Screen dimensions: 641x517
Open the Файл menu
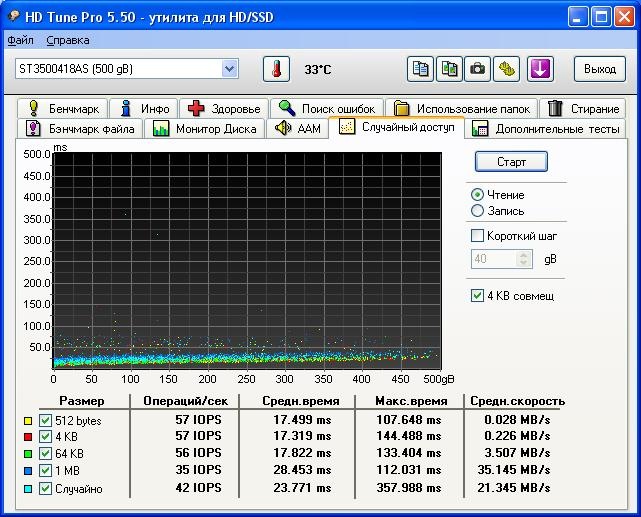pos(20,40)
